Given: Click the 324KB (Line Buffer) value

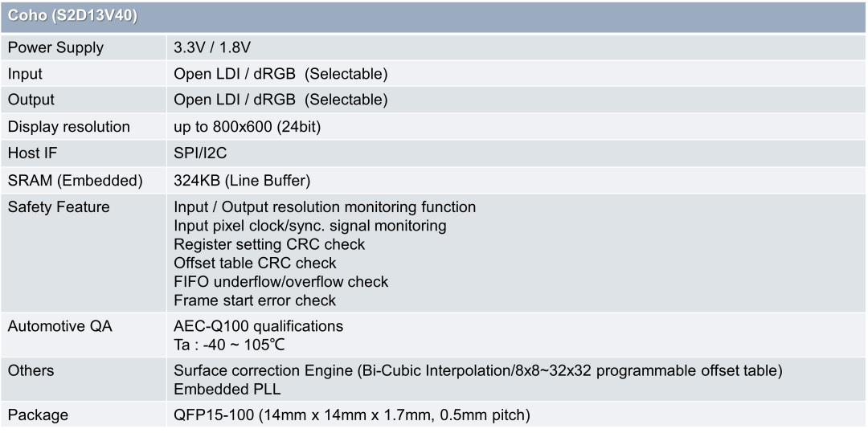Looking at the screenshot, I should 242,180.
